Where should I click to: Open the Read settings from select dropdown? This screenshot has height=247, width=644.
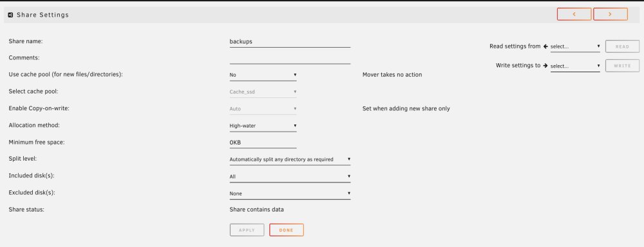(x=575, y=46)
